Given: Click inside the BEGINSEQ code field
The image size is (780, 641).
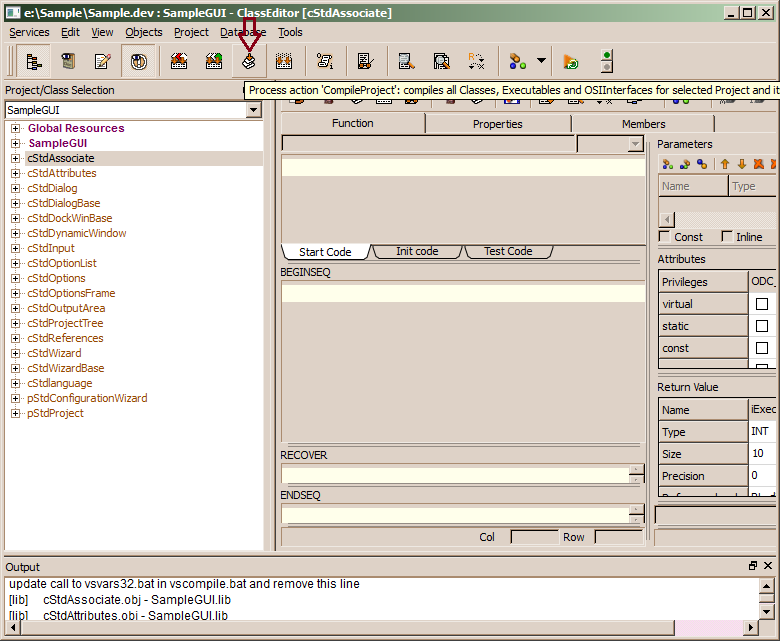Looking at the screenshot, I should 462,293.
